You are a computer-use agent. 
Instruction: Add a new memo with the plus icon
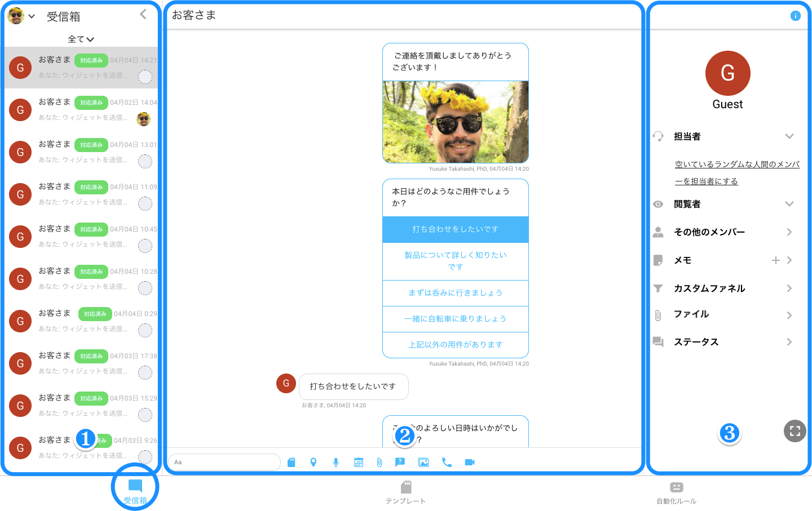tap(776, 260)
